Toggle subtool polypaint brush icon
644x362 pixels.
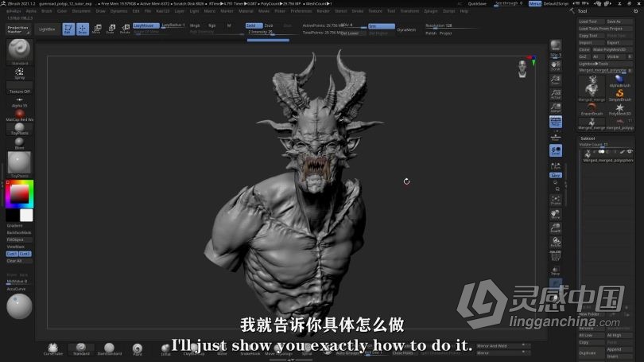point(623,152)
